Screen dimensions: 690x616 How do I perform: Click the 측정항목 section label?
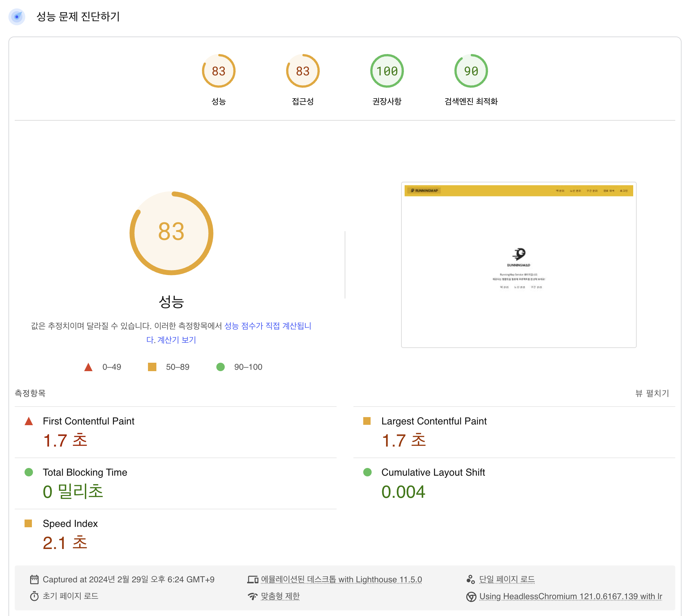coord(30,393)
